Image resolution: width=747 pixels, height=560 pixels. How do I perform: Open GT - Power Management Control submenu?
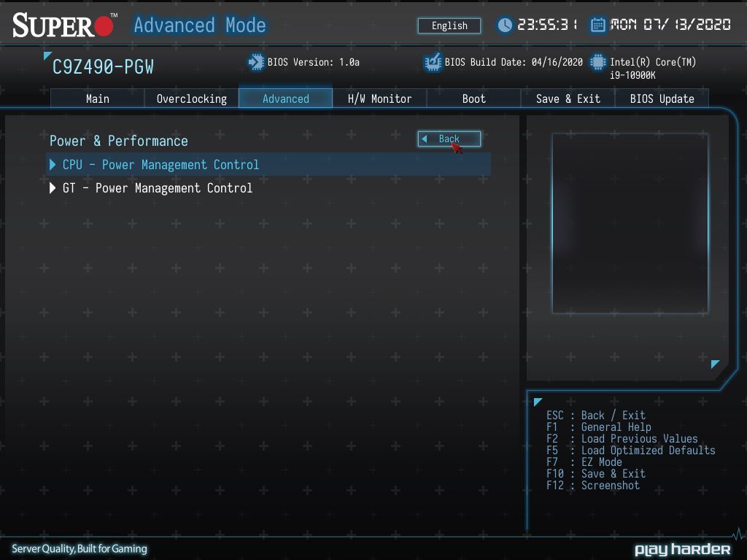(268, 188)
